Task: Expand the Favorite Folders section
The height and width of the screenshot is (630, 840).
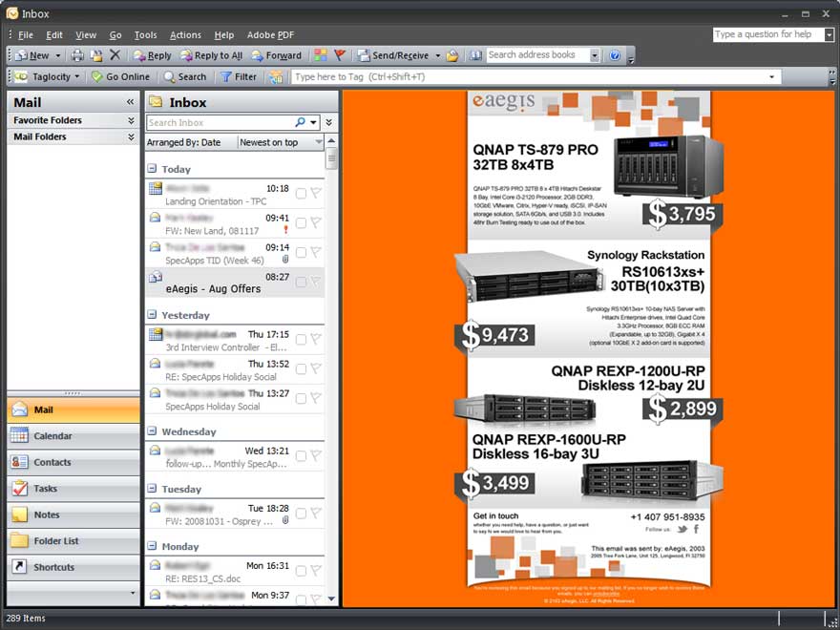Action: (131, 120)
